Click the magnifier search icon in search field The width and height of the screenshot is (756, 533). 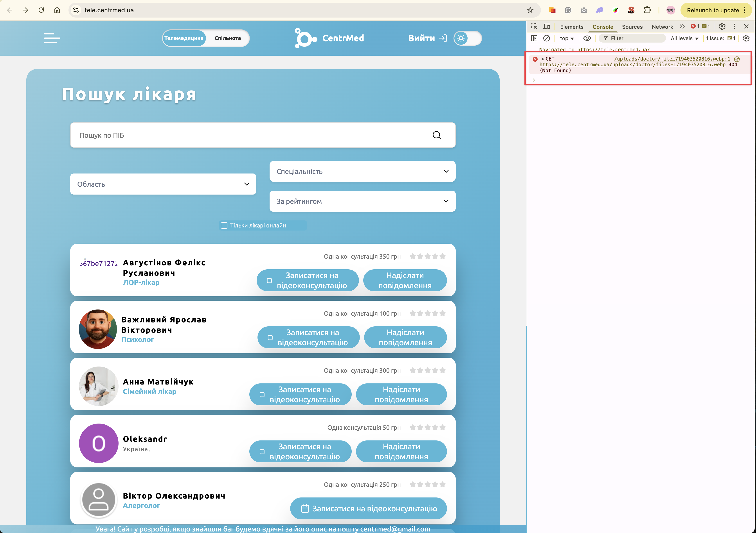437,135
